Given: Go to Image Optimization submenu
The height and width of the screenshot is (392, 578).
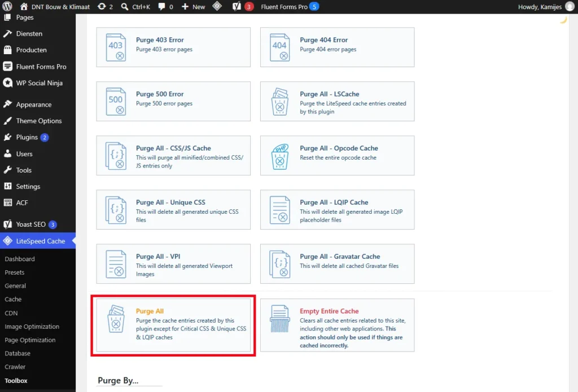Looking at the screenshot, I should [x=32, y=327].
